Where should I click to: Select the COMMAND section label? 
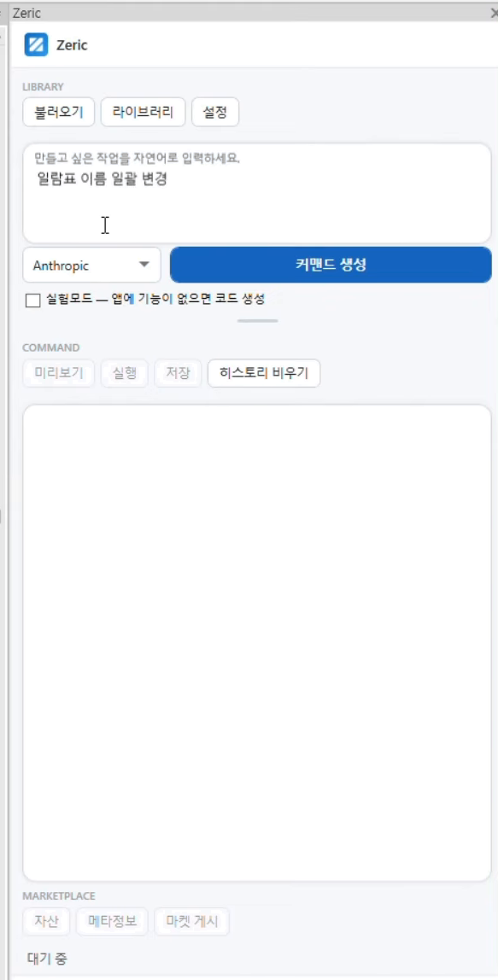click(x=51, y=347)
